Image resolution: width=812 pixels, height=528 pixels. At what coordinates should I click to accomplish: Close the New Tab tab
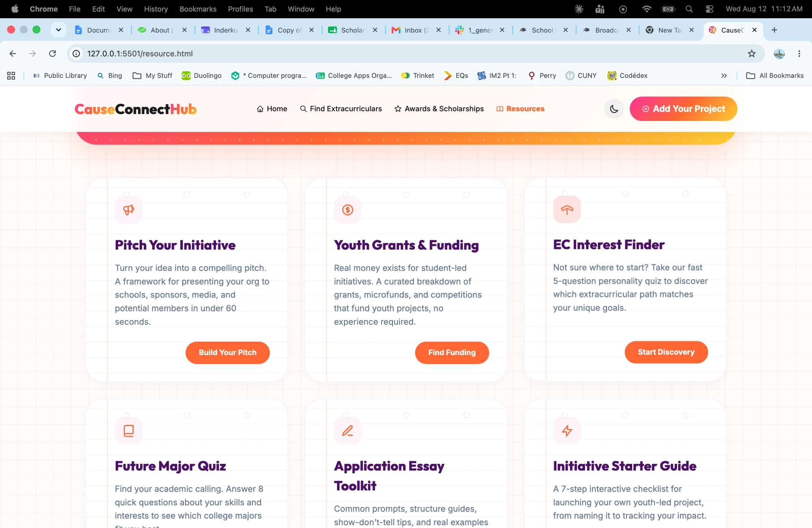tap(691, 30)
